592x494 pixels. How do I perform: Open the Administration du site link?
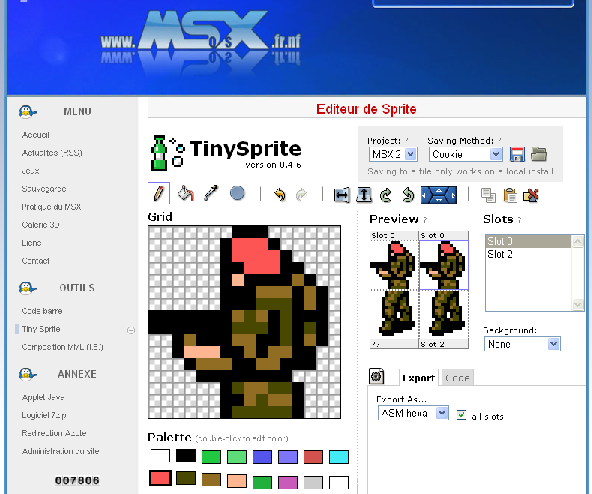click(x=60, y=451)
